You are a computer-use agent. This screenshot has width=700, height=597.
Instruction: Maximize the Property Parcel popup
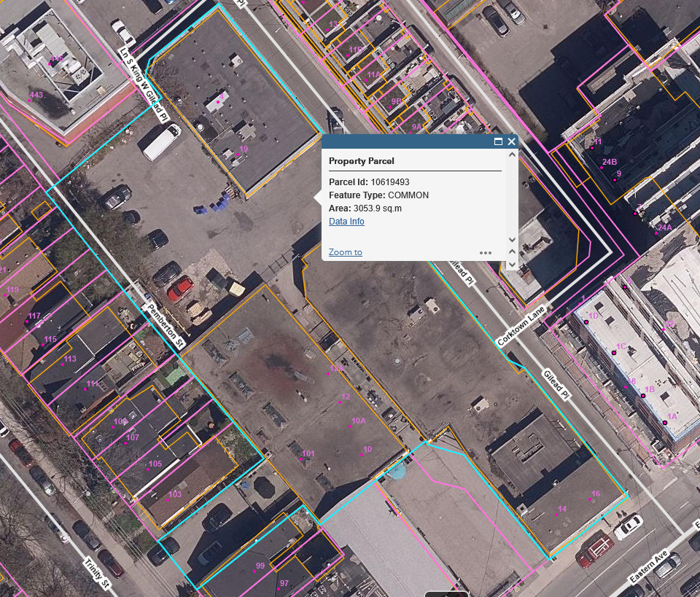click(x=499, y=142)
